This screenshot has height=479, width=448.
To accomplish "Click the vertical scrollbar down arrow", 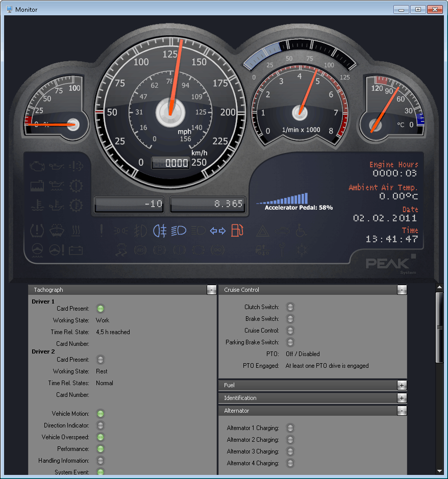I will point(439,471).
